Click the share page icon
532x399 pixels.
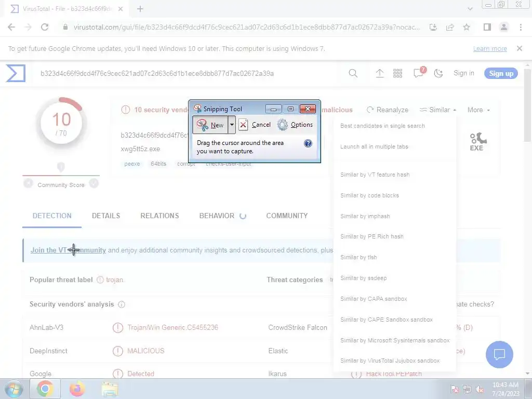[450, 27]
